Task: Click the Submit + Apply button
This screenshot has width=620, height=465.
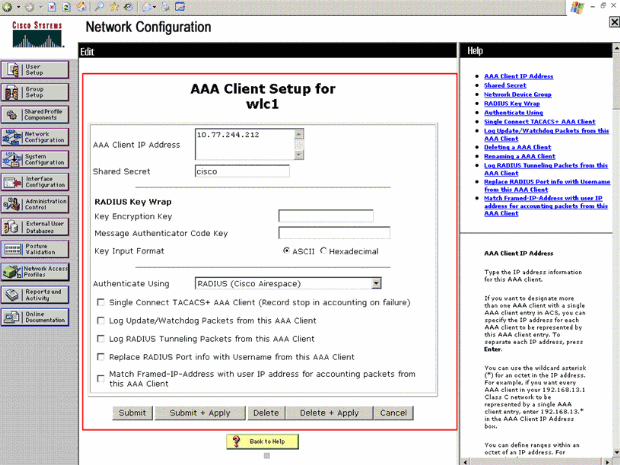Action: (x=200, y=413)
